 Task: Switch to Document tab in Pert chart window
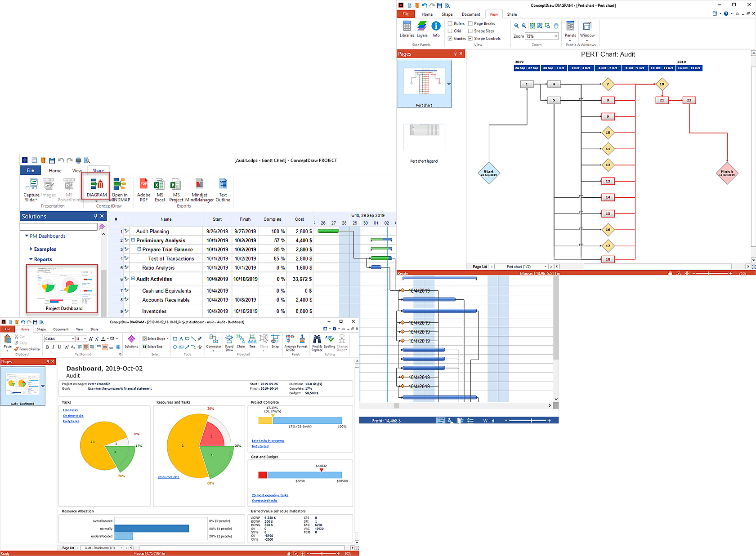point(471,14)
